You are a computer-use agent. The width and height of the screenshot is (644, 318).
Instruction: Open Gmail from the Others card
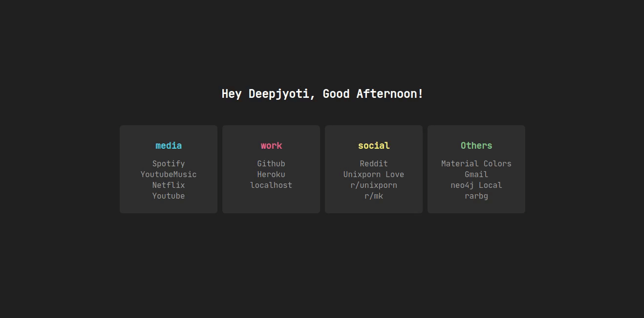pos(476,174)
